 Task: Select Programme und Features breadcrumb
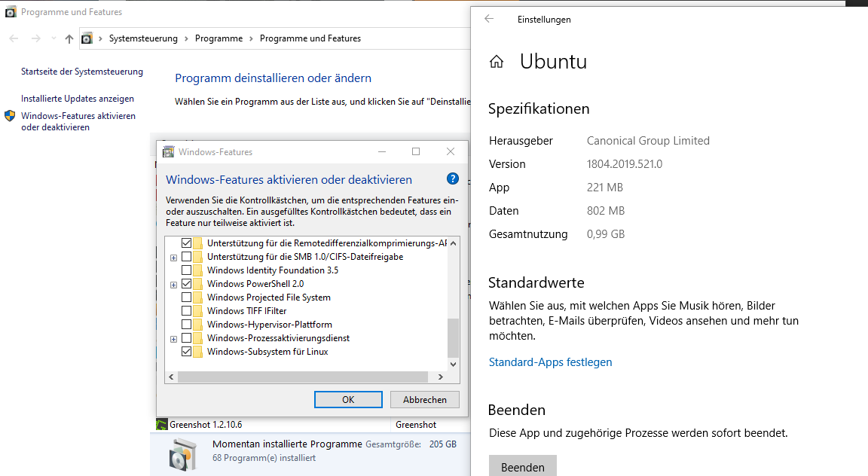pos(310,38)
